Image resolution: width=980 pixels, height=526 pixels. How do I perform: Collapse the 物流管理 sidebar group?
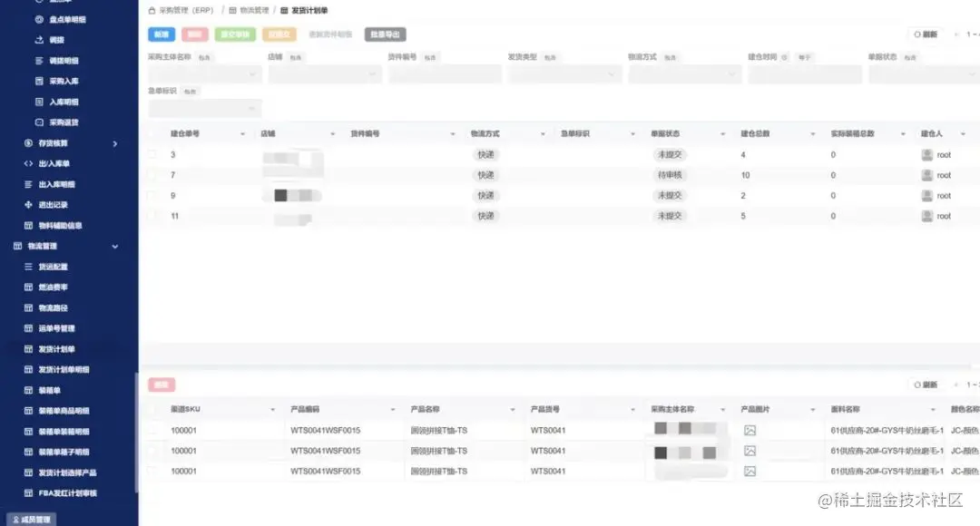115,247
